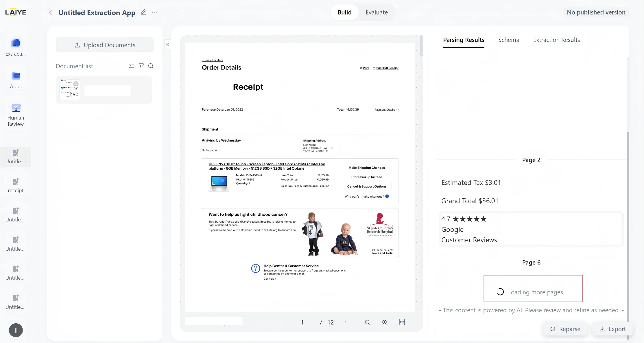Select the 'Customer Reviews' parsed block
Viewport: 644px width, 343px height.
coord(531,229)
